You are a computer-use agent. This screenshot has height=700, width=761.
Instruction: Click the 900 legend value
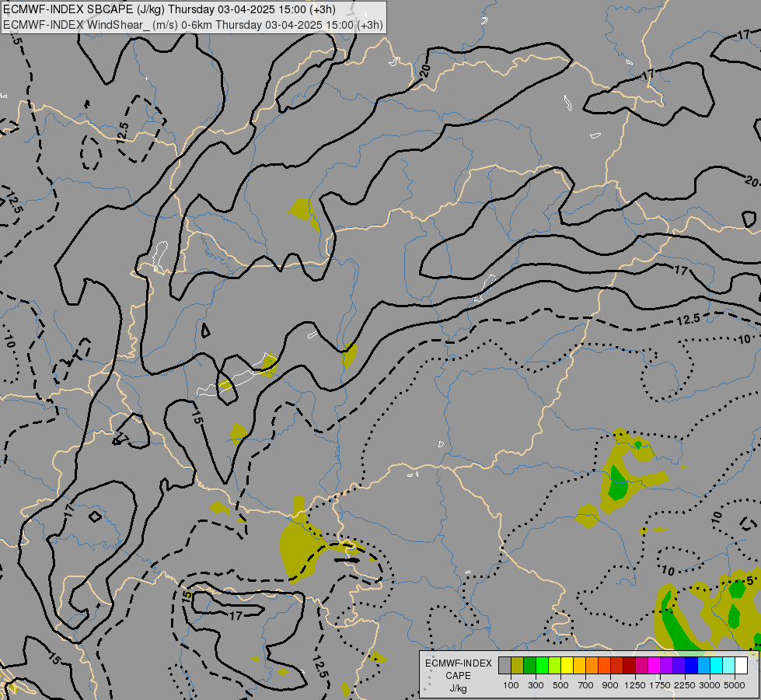610,685
